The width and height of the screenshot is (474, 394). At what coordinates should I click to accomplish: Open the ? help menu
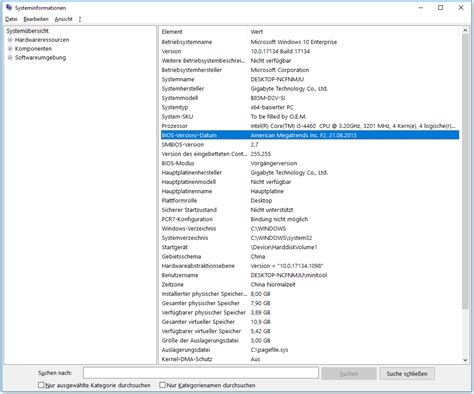coord(80,19)
